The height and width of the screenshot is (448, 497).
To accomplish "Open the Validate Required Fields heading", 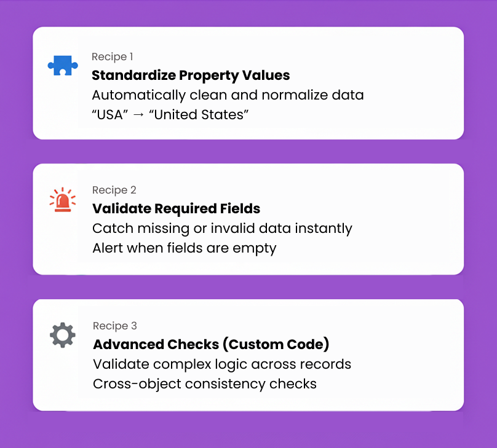I will click(176, 209).
